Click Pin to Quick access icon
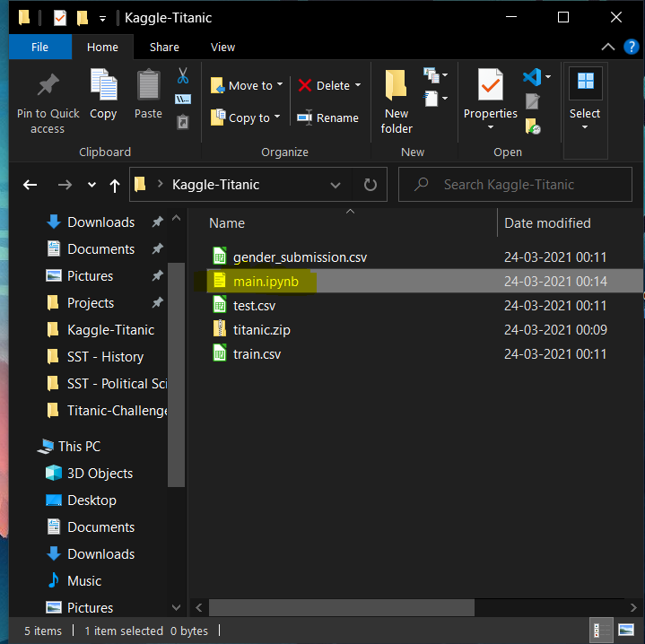 48,84
